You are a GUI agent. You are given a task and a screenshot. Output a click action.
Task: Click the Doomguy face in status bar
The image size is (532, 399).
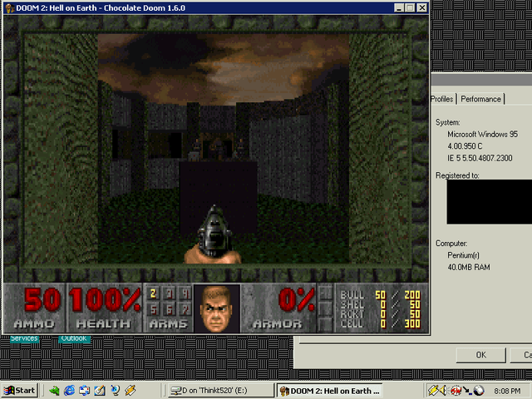(x=217, y=308)
